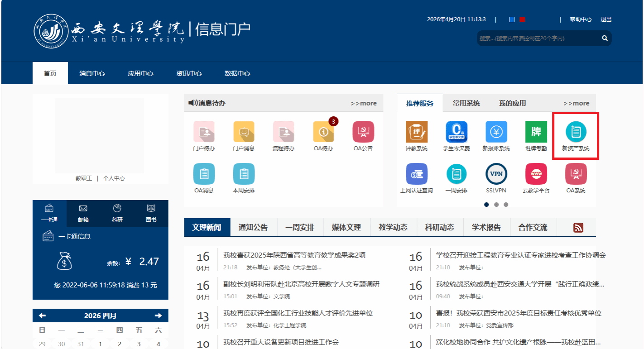Go to the second carousel page dot
644x349 pixels.
(x=496, y=205)
